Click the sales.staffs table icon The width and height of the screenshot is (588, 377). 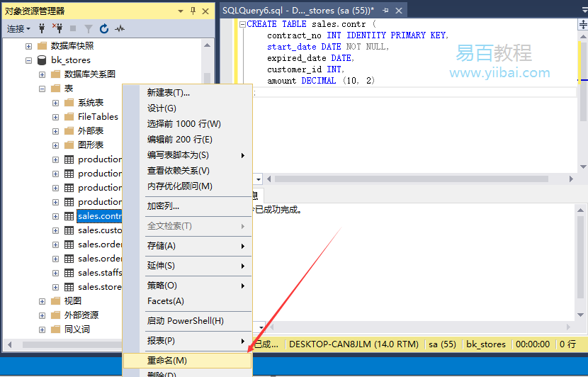pyautogui.click(x=69, y=273)
